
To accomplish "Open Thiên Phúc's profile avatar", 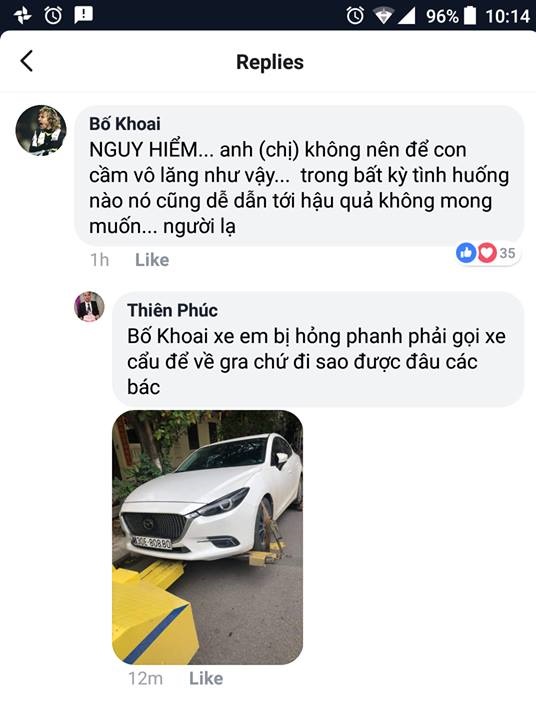I will [x=89, y=306].
